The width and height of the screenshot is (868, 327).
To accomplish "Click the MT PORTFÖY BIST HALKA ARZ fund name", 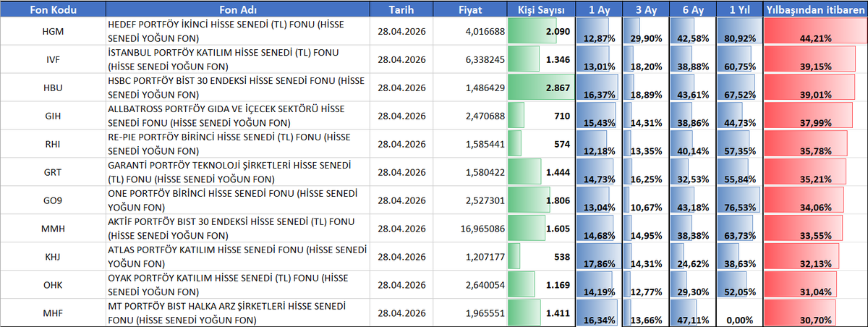I will click(237, 313).
